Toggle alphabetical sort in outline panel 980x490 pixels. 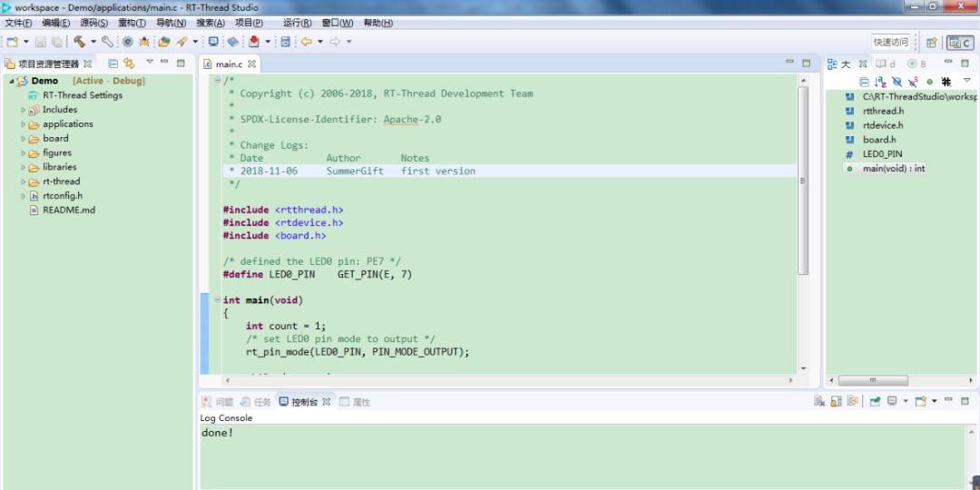pos(880,82)
